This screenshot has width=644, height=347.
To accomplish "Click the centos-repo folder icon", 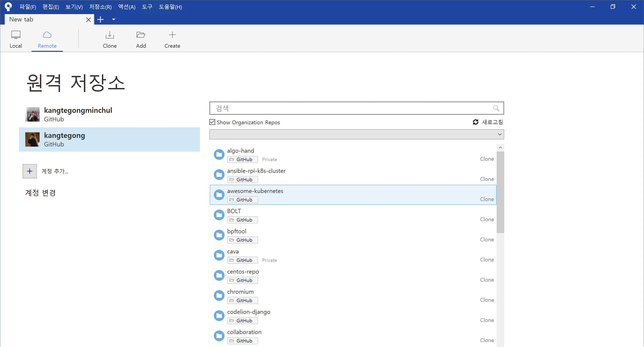I will (x=219, y=275).
